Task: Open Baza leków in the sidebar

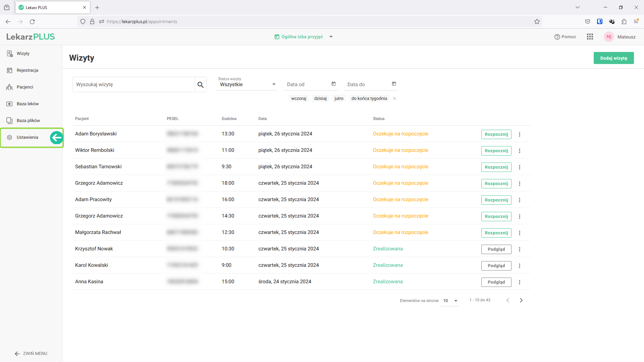Action: click(x=28, y=104)
